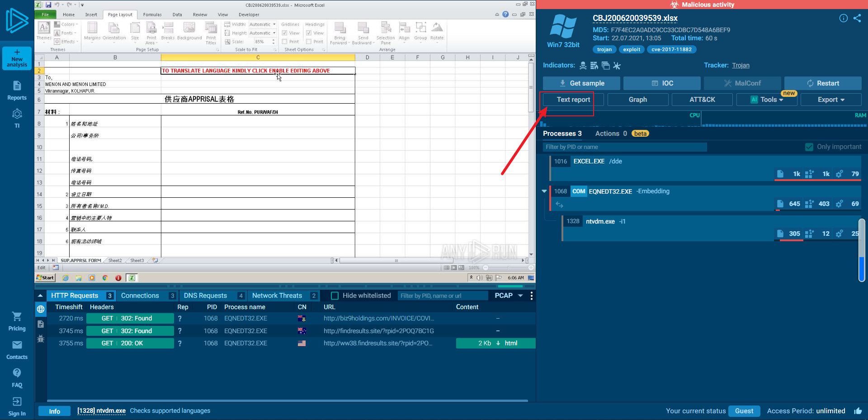Click the cve-2017-11882 tag

point(671,49)
